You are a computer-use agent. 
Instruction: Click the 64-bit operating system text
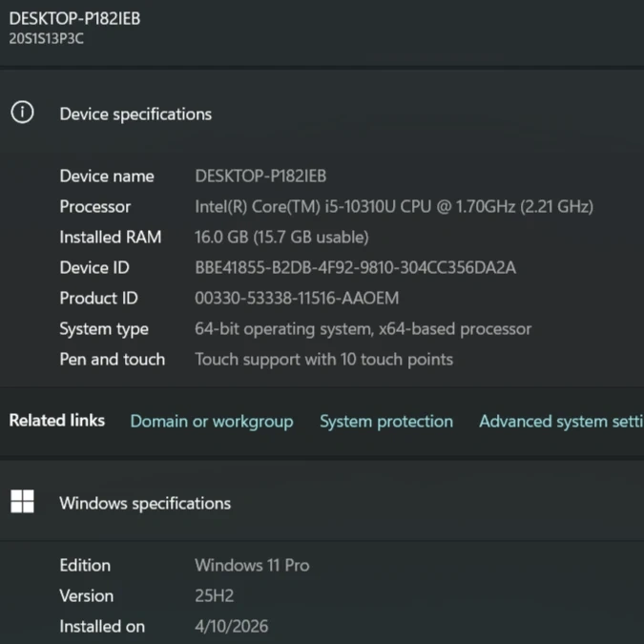pos(363,328)
